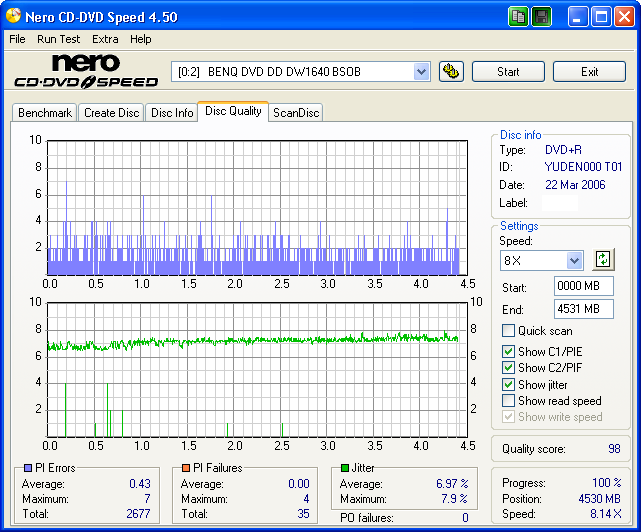Viewport: 641px width, 532px height.
Task: Uncheck Show C1/PIE option
Action: pyautogui.click(x=509, y=351)
